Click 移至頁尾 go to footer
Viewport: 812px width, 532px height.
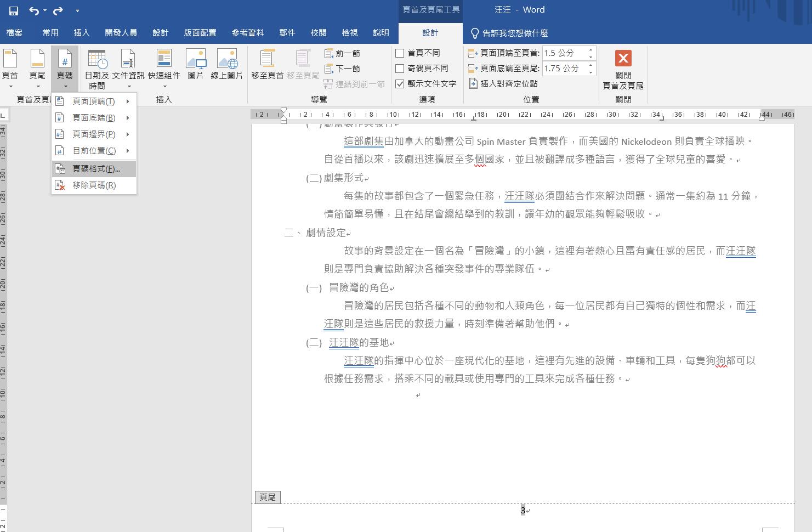pos(303,65)
